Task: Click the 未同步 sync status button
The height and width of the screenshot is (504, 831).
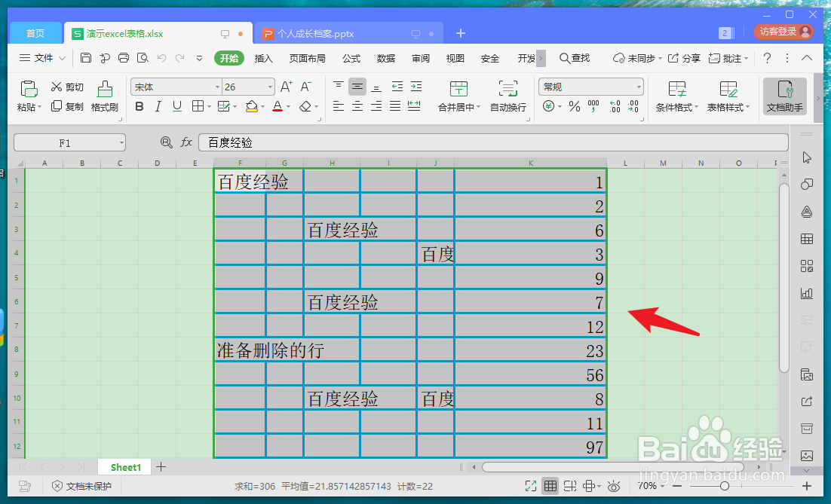Action: click(637, 58)
